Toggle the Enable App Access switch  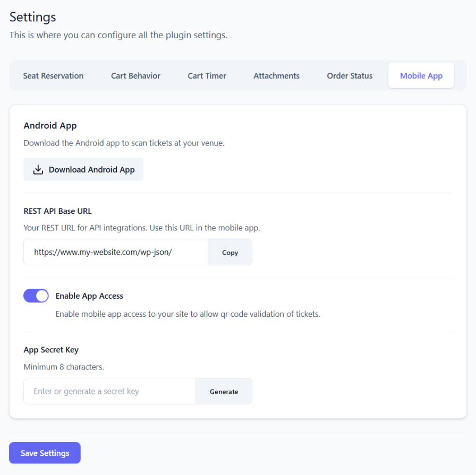(x=36, y=296)
